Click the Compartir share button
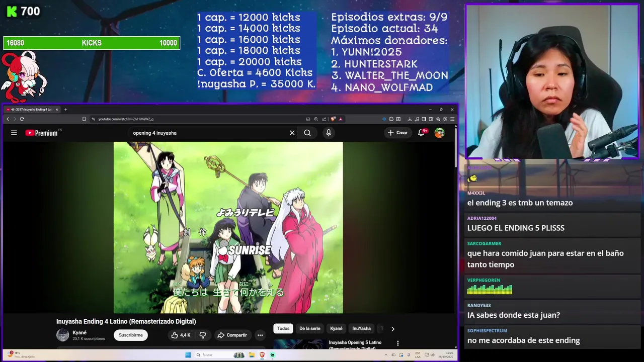The width and height of the screenshot is (644, 362). point(232,335)
